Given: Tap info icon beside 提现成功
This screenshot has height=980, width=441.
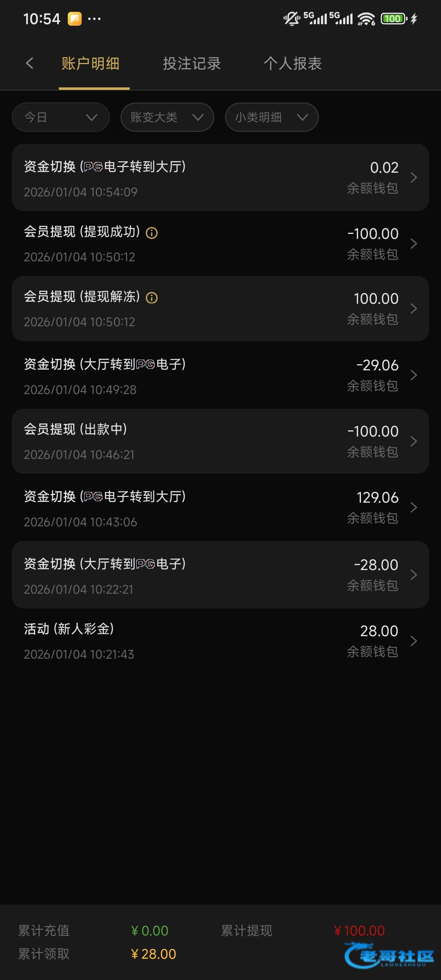Looking at the screenshot, I should (x=152, y=233).
